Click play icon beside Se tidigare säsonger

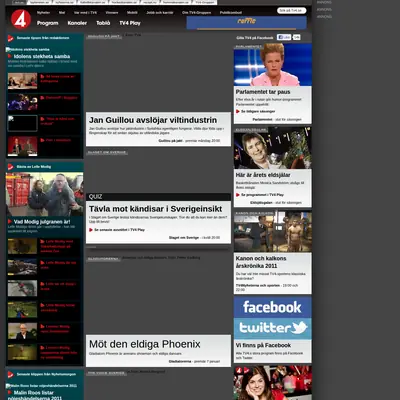238,111
